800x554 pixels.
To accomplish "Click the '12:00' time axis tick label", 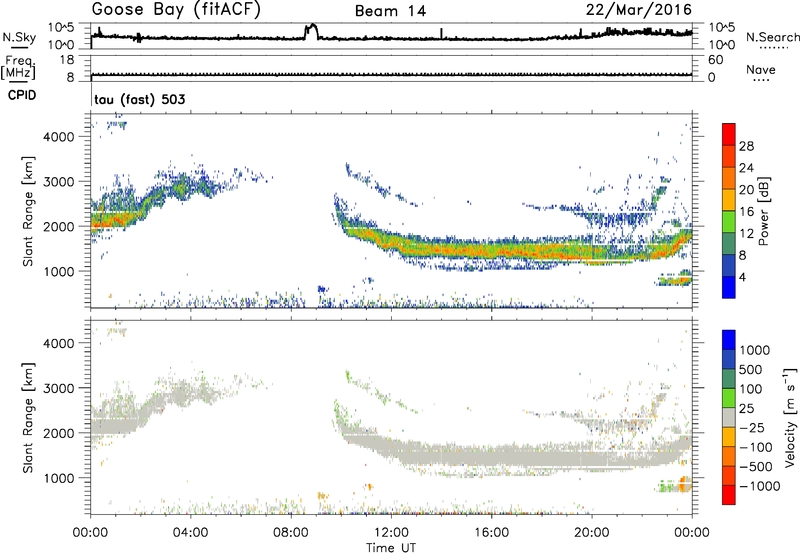I will (x=391, y=533).
